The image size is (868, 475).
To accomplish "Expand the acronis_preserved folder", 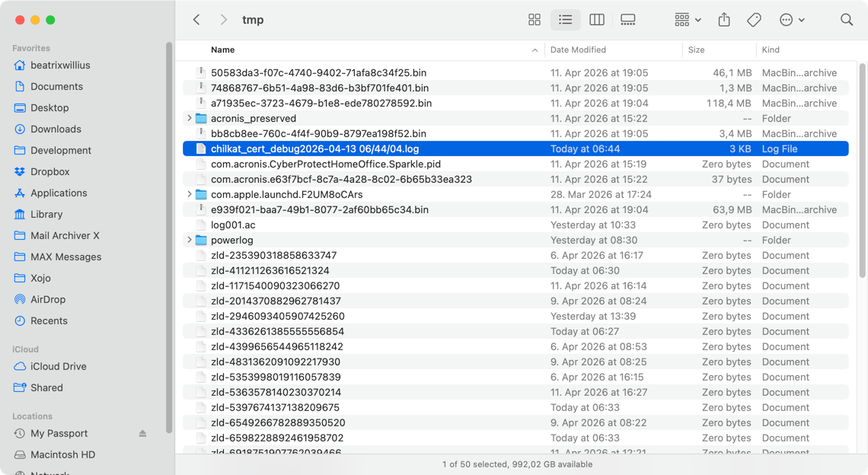I will pyautogui.click(x=189, y=119).
